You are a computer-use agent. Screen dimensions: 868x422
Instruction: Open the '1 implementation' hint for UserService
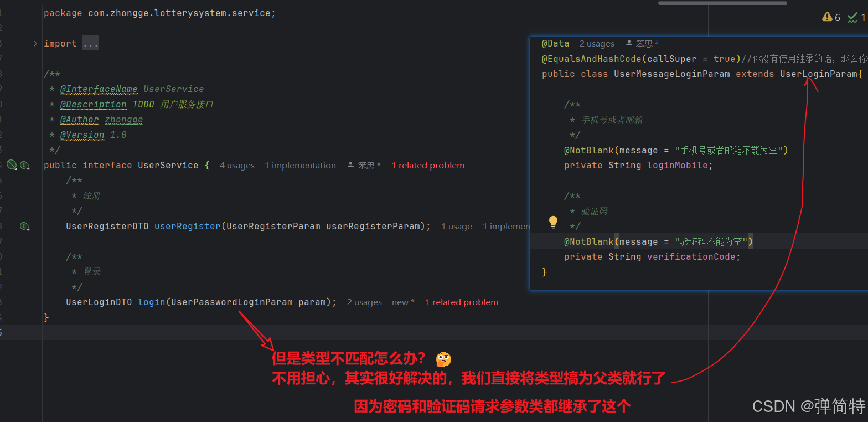[300, 165]
